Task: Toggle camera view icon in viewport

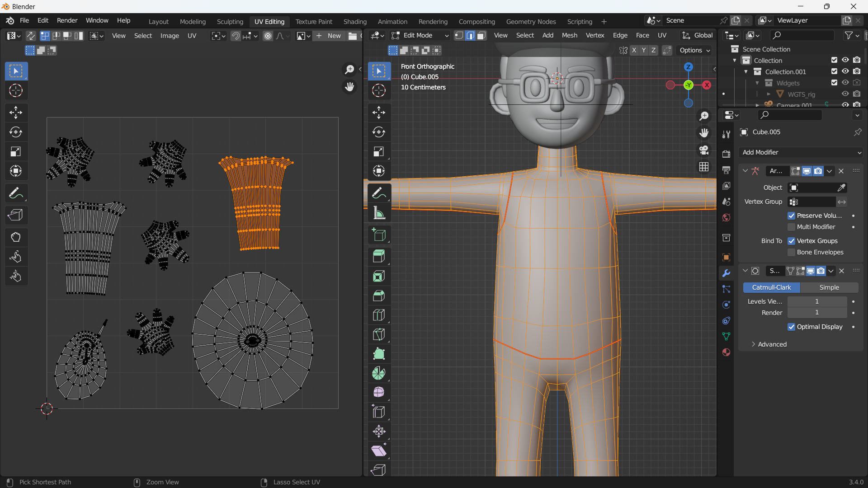Action: [704, 150]
